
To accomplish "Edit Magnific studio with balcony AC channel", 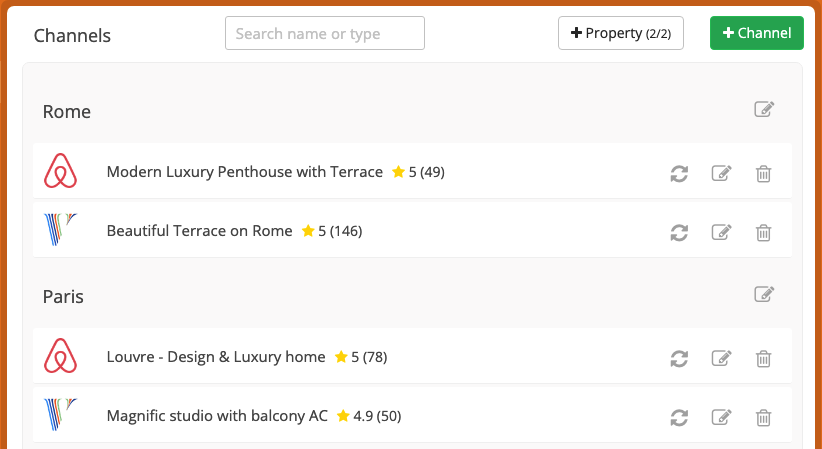I will click(x=721, y=417).
